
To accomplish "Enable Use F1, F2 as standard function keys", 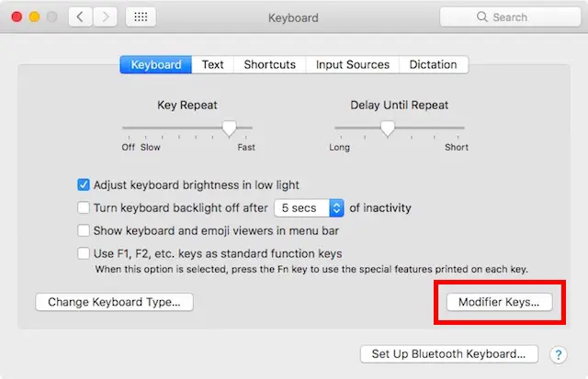I will point(84,253).
